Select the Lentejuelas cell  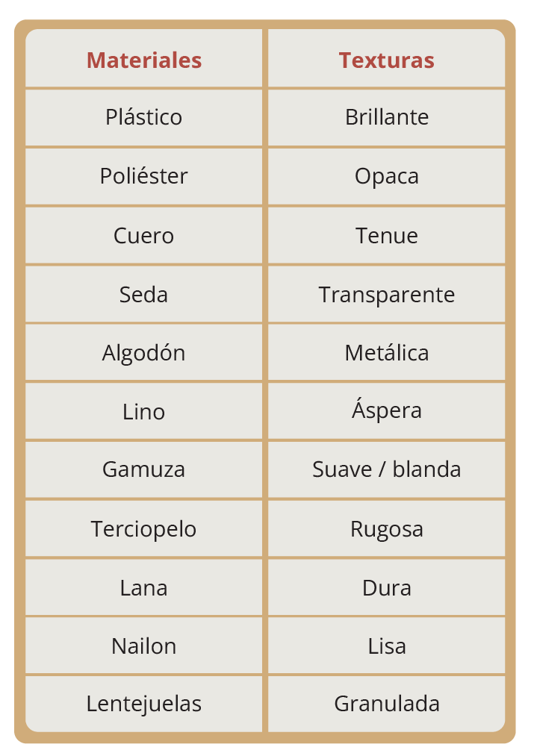tap(143, 704)
